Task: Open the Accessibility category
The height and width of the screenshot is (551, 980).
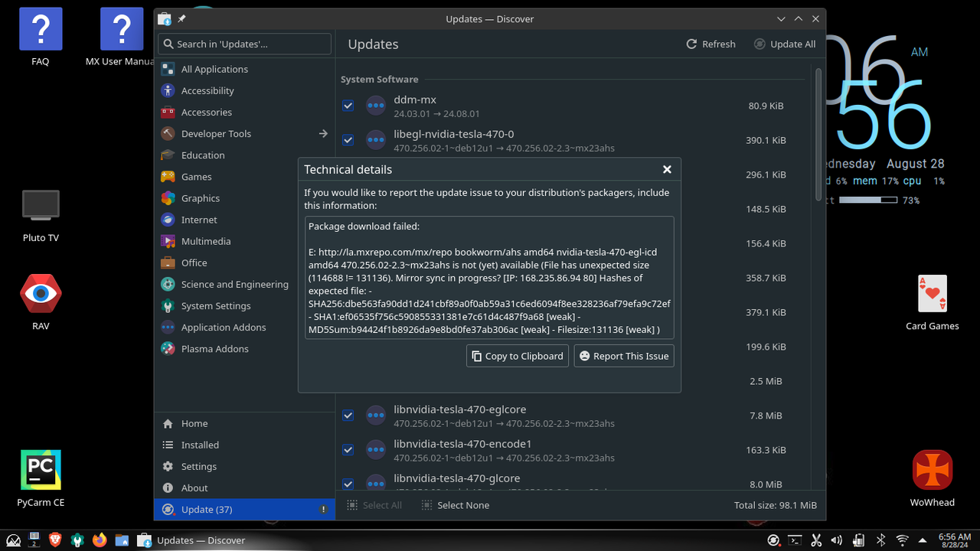Action: click(244, 90)
